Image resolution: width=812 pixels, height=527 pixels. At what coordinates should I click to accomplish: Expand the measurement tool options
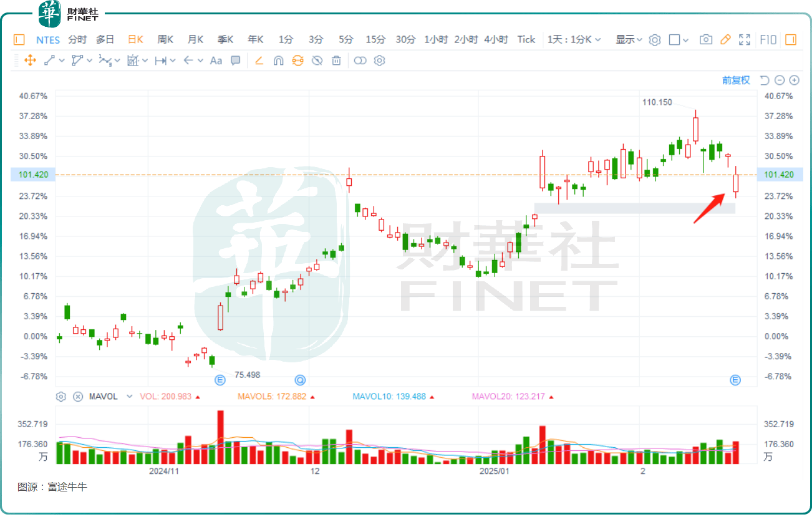tap(145, 60)
